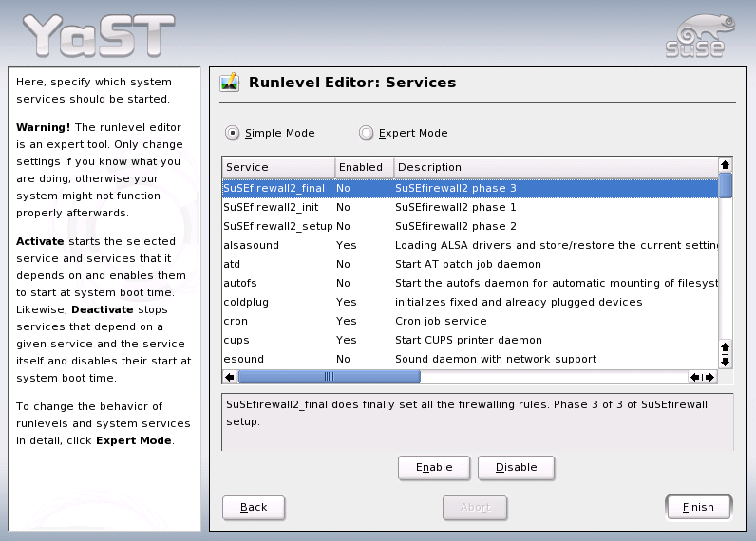Sort by the Enabled column header
The width and height of the screenshot is (756, 541).
coord(365,167)
